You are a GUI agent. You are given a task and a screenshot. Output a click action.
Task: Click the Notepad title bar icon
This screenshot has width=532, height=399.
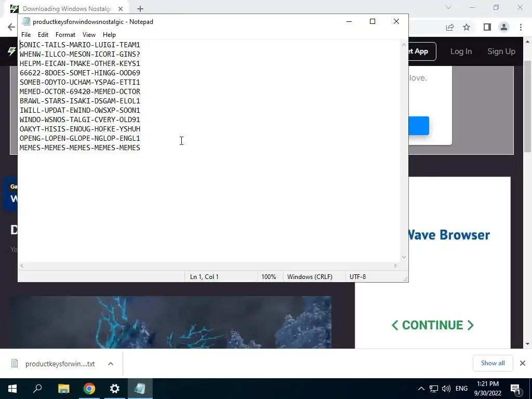point(26,21)
